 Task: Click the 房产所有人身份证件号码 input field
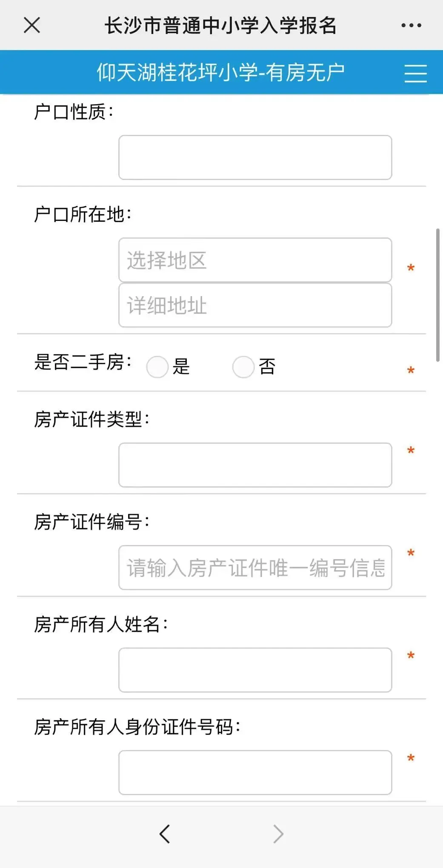click(x=255, y=773)
